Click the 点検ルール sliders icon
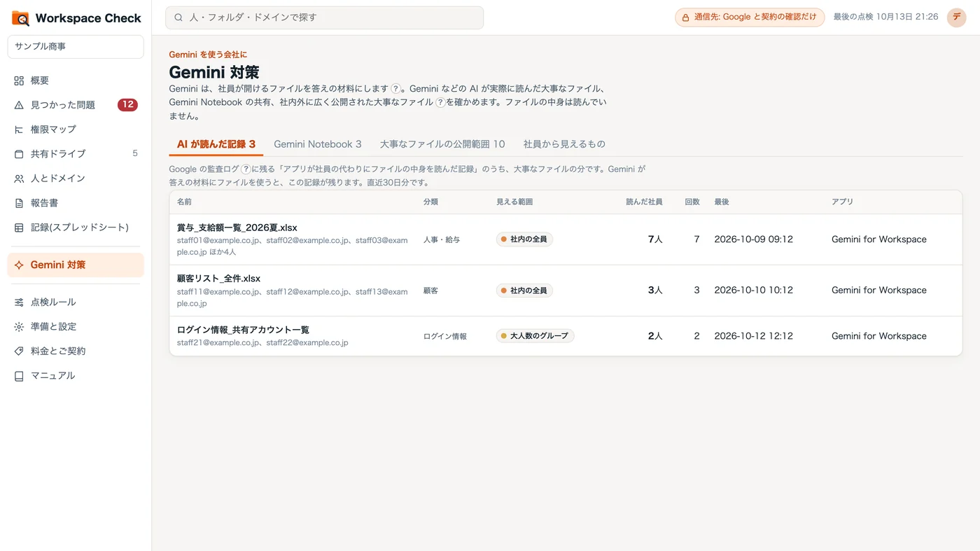Viewport: 980px width, 551px height. pyautogui.click(x=19, y=302)
